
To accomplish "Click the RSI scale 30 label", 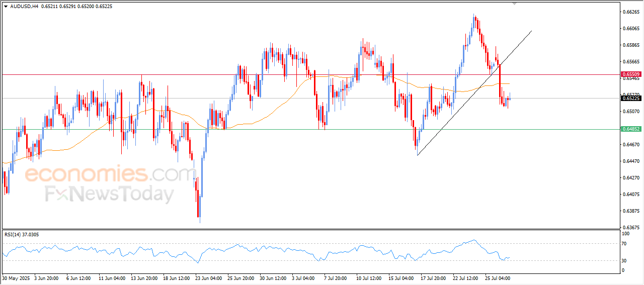I will (624, 260).
